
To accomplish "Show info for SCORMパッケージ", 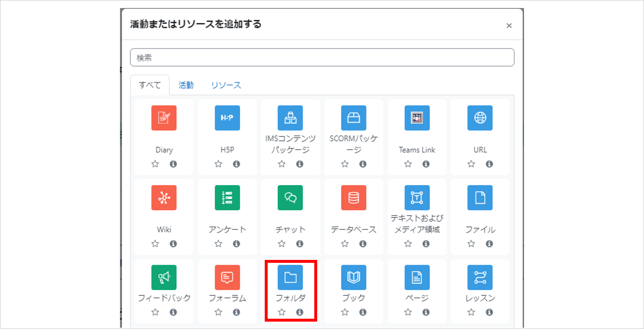I will pyautogui.click(x=363, y=164).
